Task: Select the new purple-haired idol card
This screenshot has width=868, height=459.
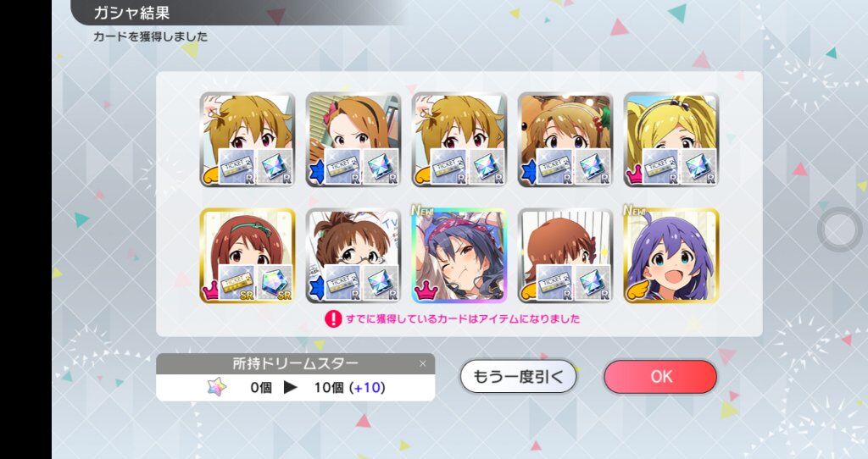Action: 671,256
